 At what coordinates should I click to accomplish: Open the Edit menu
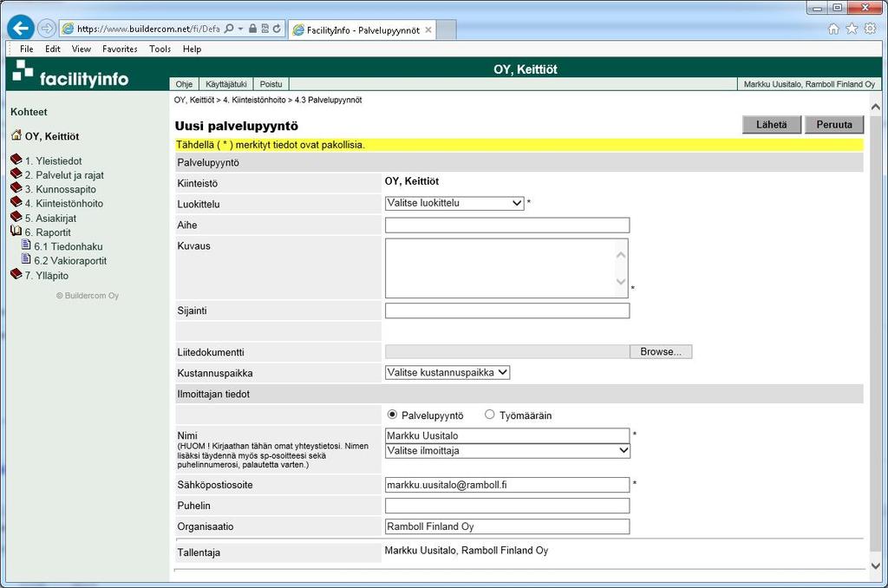(53, 49)
